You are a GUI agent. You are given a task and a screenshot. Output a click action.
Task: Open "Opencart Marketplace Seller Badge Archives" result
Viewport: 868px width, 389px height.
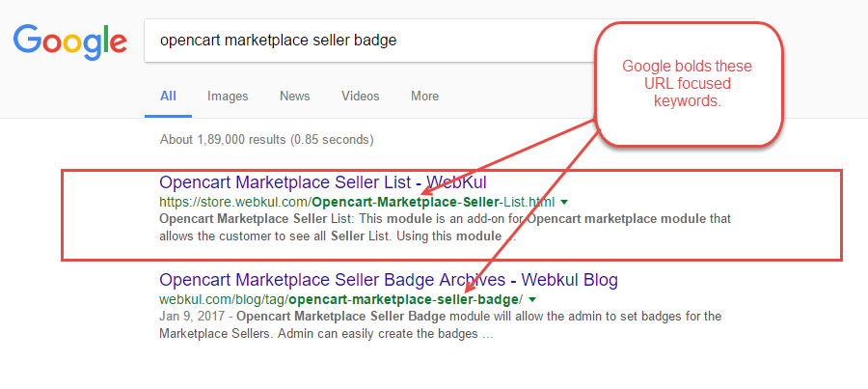pyautogui.click(x=388, y=280)
